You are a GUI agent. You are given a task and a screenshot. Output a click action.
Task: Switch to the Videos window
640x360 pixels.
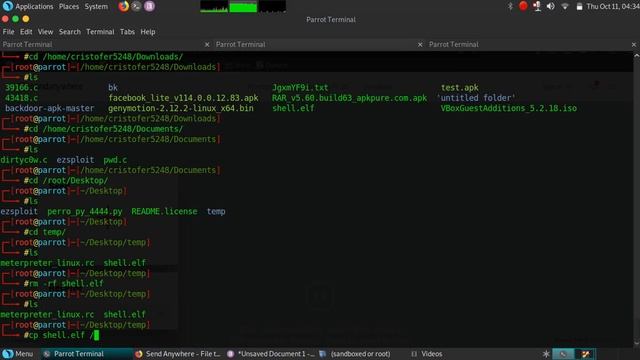[427, 354]
